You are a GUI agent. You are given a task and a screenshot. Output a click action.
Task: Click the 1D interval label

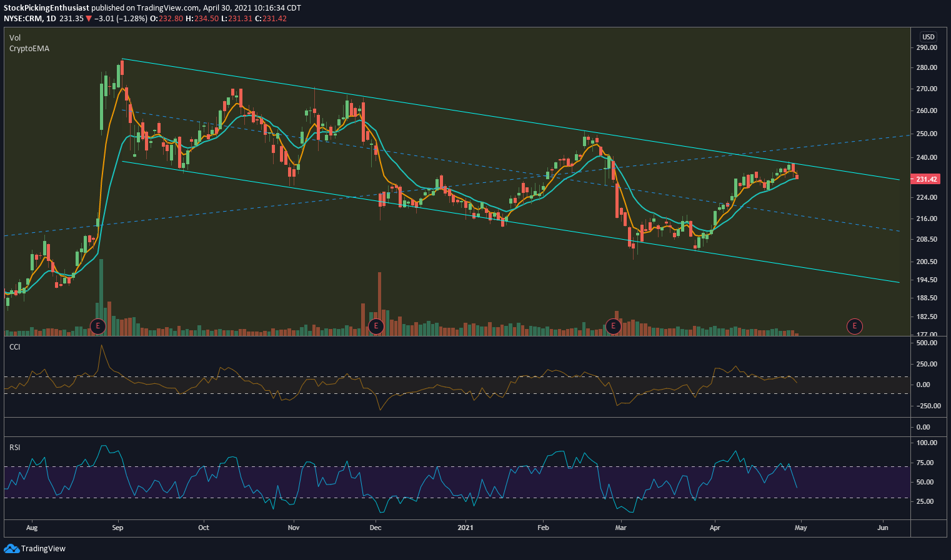click(x=51, y=19)
